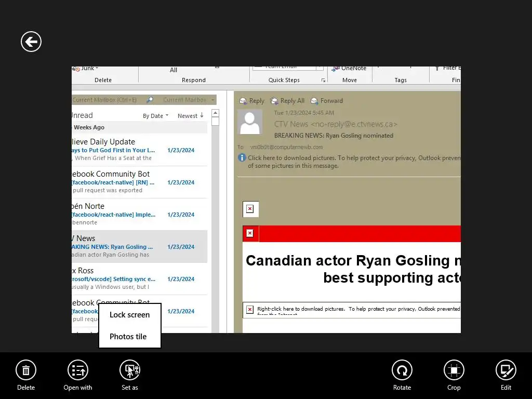Open the Current Mailbox dropdown in photo
This screenshot has width=532, height=399.
(188, 100)
